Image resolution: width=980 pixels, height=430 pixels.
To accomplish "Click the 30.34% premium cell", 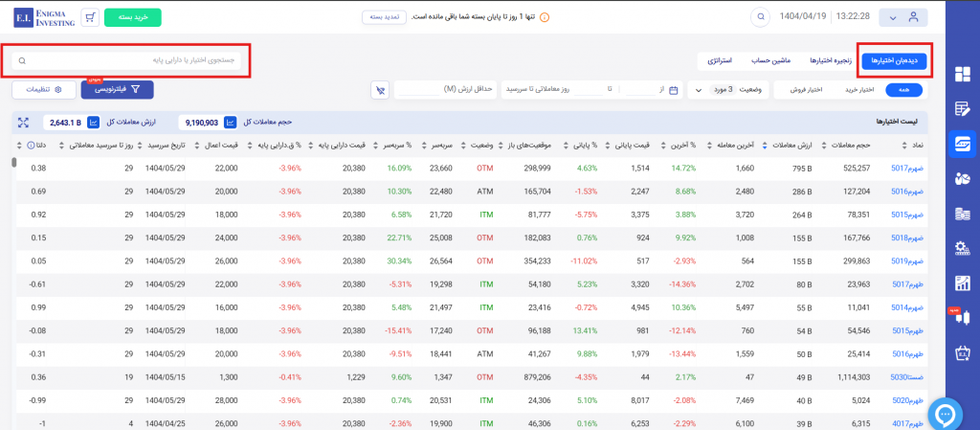I will 400,261.
